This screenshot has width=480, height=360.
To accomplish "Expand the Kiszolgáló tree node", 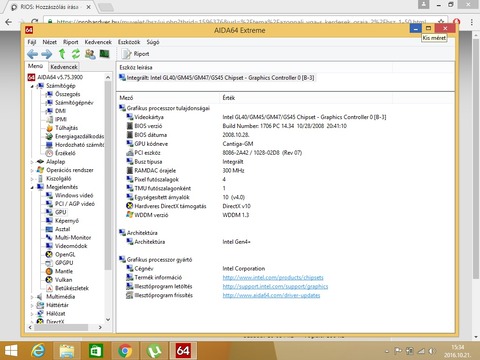I will (32, 179).
